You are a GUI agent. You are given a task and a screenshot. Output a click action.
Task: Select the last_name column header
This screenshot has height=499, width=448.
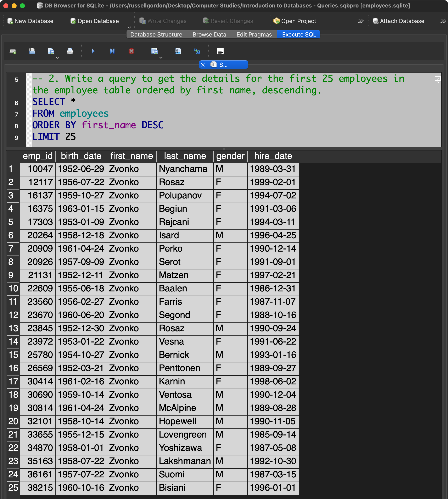coord(185,156)
